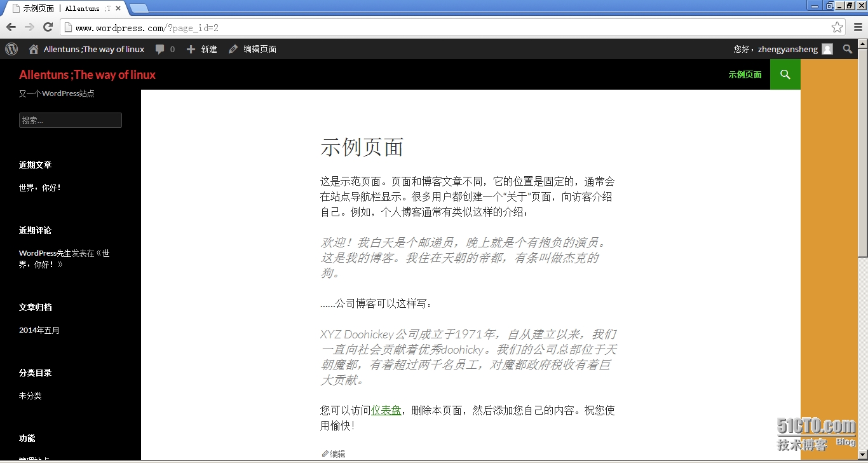Click the 编辑 link under the page content
Screen dimensions: 868x463
[x=334, y=454]
